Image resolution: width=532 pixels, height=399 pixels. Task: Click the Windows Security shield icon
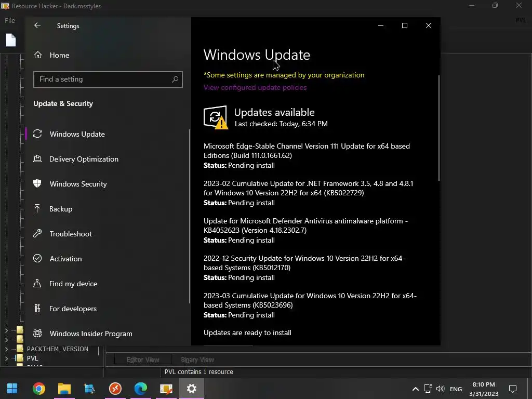(x=37, y=183)
